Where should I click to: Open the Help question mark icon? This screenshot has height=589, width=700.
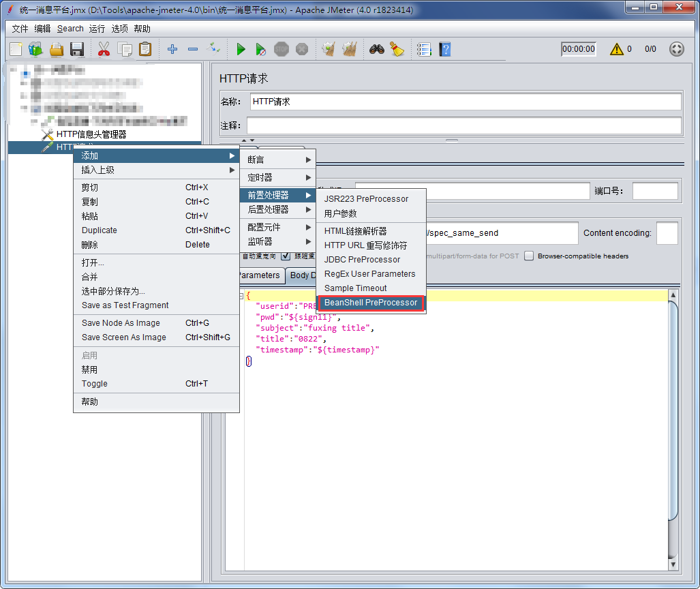pos(444,49)
